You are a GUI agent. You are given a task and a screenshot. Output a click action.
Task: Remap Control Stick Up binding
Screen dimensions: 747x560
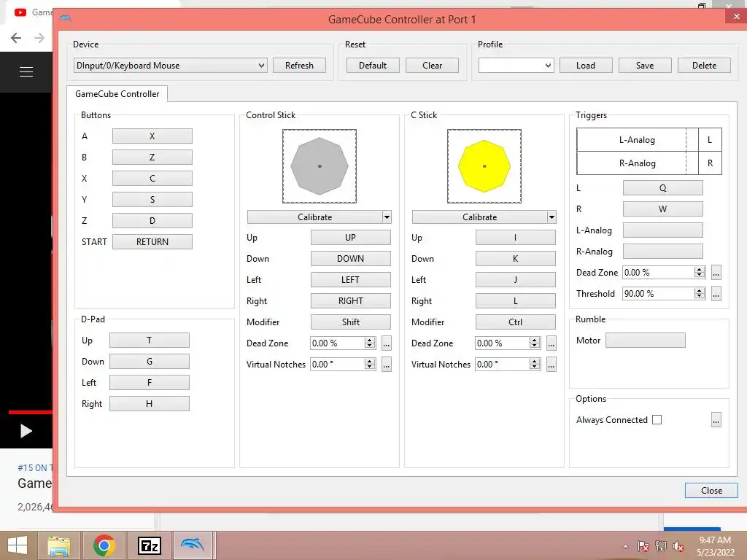pos(351,238)
